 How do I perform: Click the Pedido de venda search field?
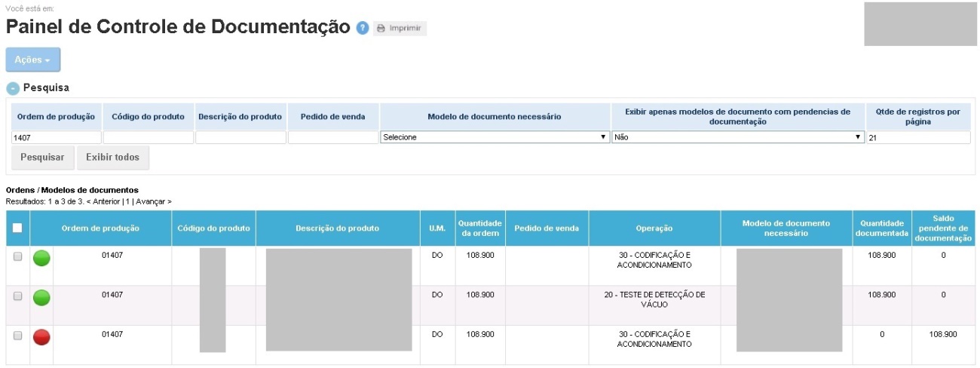pyautogui.click(x=332, y=138)
